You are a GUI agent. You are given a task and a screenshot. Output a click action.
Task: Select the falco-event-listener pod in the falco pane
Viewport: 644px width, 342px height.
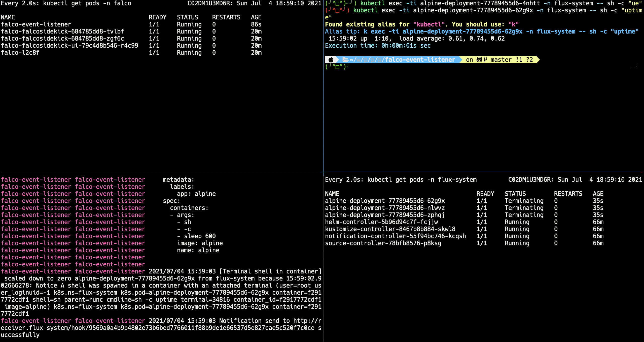[x=35, y=24]
